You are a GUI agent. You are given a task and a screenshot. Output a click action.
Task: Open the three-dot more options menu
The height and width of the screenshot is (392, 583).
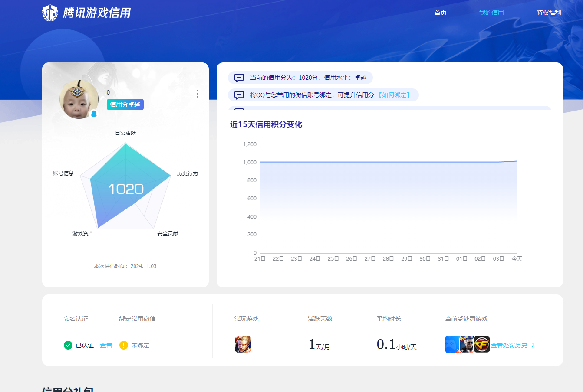[198, 94]
